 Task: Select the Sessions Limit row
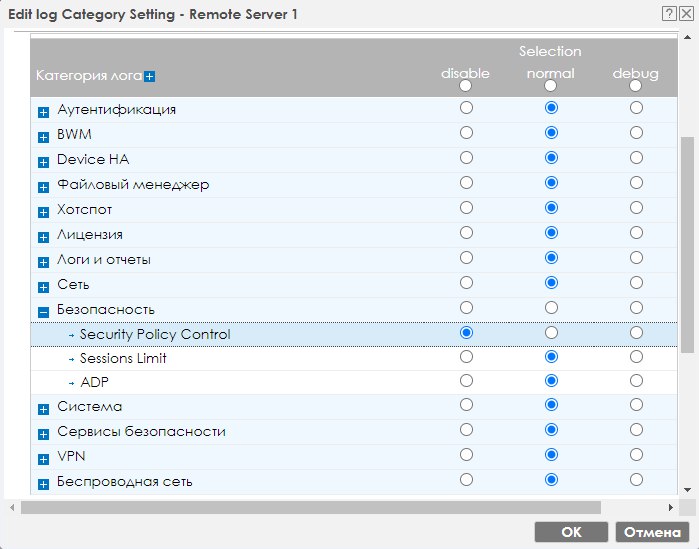123,358
